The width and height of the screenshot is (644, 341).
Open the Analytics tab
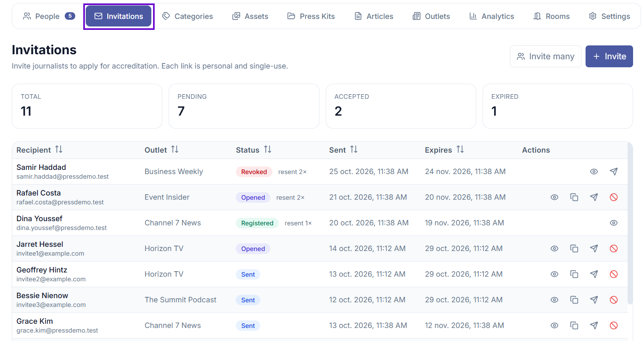[492, 16]
